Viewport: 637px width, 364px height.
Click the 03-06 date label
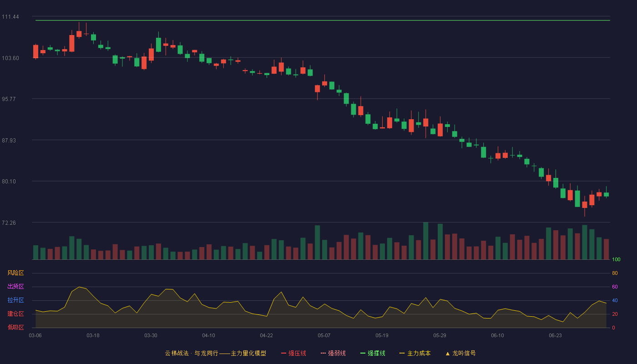pyautogui.click(x=35, y=335)
